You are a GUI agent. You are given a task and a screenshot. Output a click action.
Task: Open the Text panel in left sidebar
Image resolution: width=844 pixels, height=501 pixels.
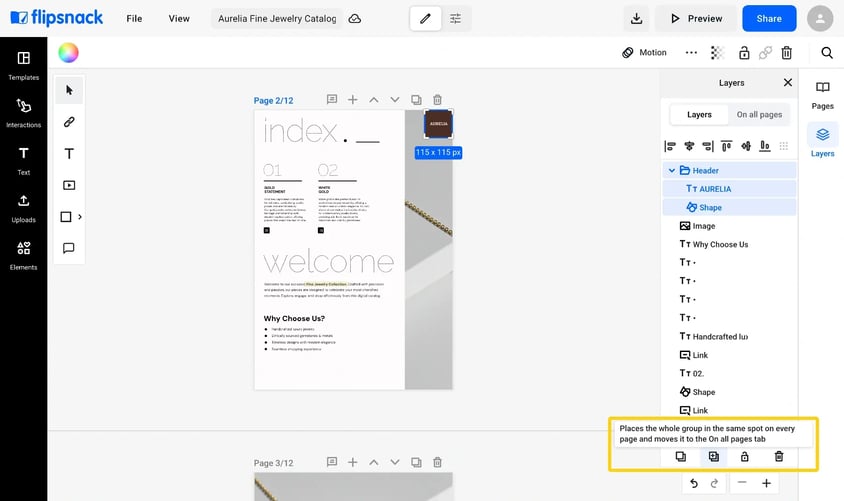[23, 160]
